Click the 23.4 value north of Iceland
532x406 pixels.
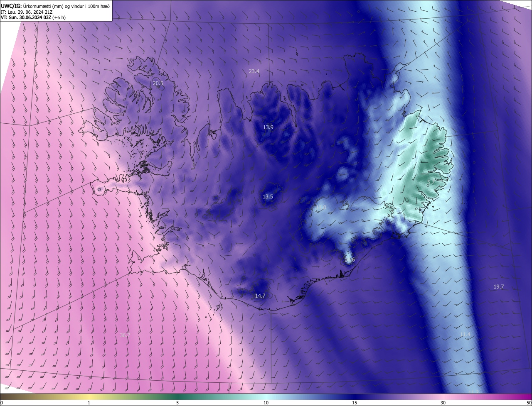coord(254,71)
